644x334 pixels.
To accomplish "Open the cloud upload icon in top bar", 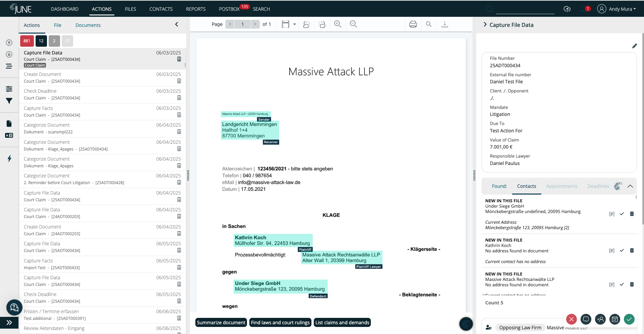I will pyautogui.click(x=567, y=9).
